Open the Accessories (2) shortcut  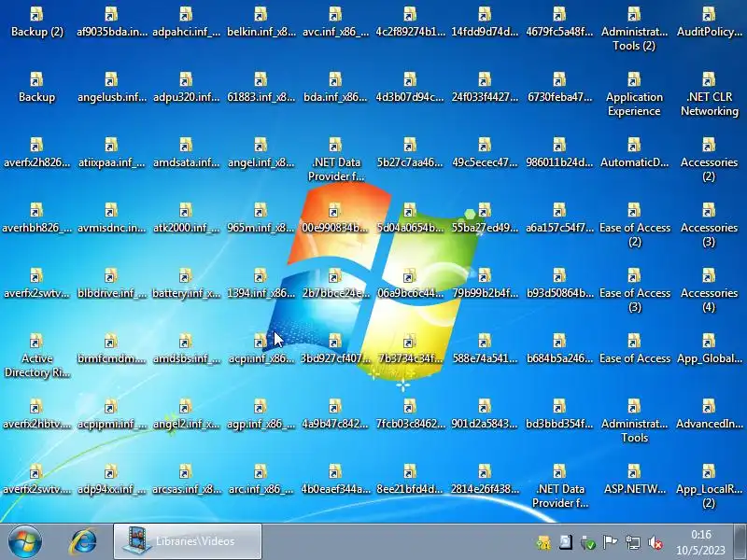pos(709,160)
